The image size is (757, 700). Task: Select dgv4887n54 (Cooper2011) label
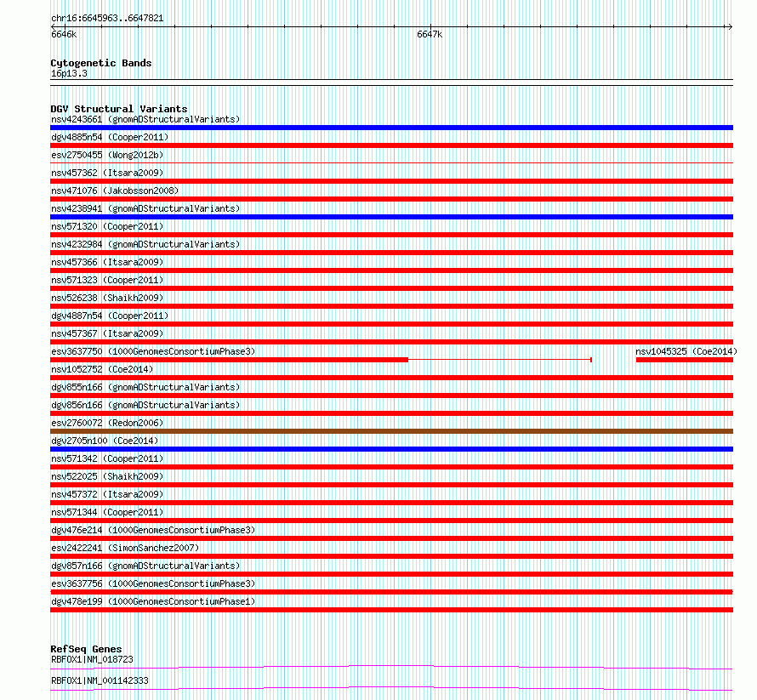click(110, 316)
